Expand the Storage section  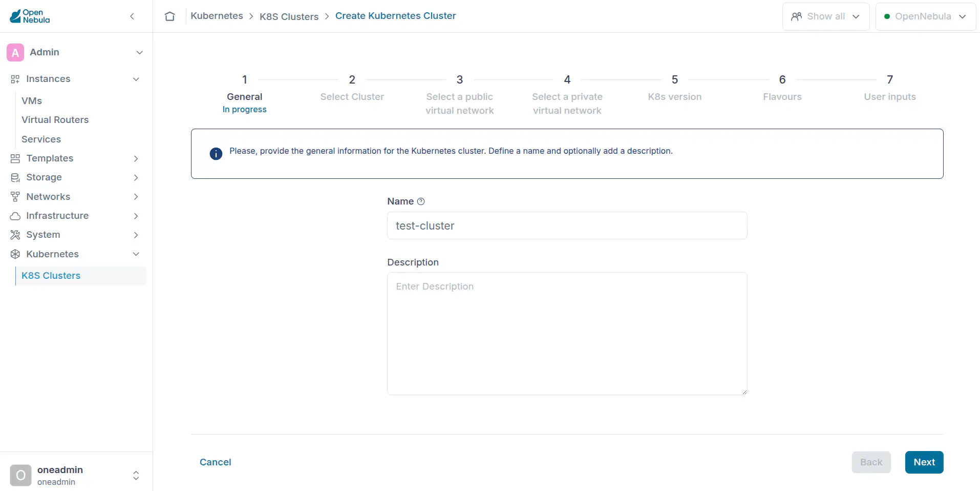(136, 177)
